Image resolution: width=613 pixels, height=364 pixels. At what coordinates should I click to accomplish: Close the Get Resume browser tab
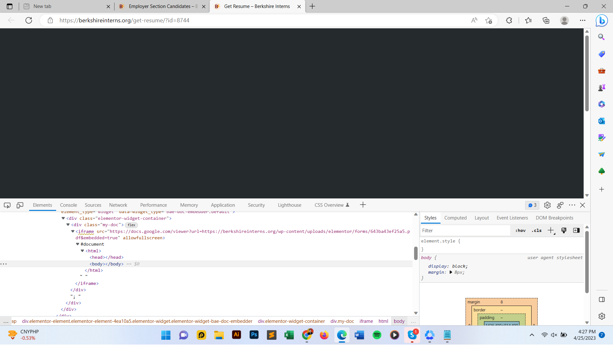click(299, 6)
